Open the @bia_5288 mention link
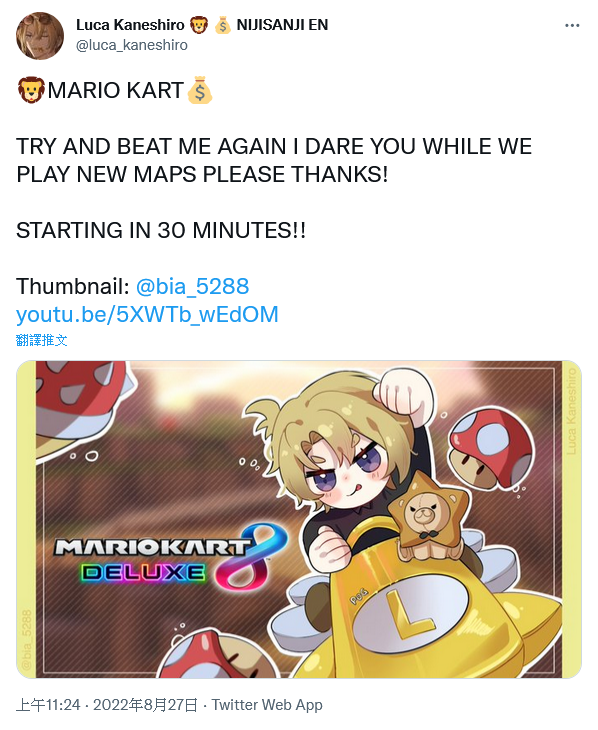Viewport: 598px width, 730px height. click(x=192, y=286)
